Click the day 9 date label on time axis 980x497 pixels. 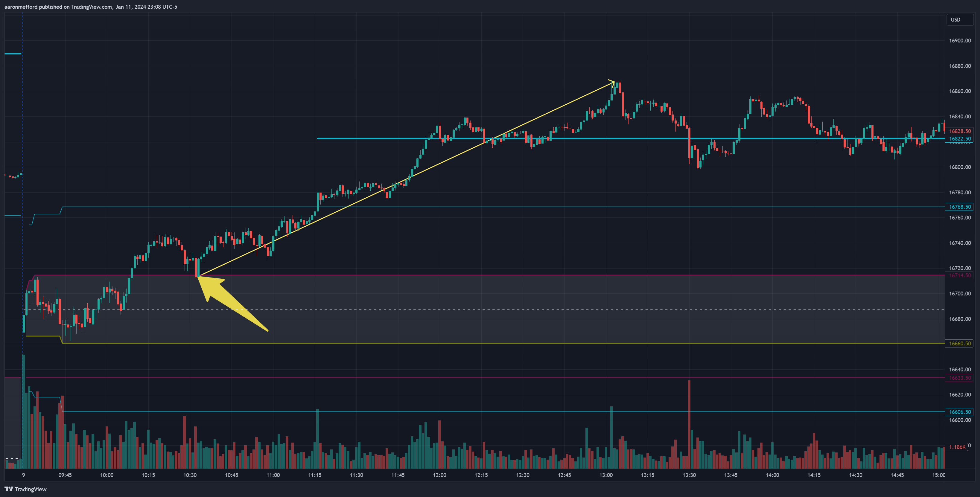24,475
